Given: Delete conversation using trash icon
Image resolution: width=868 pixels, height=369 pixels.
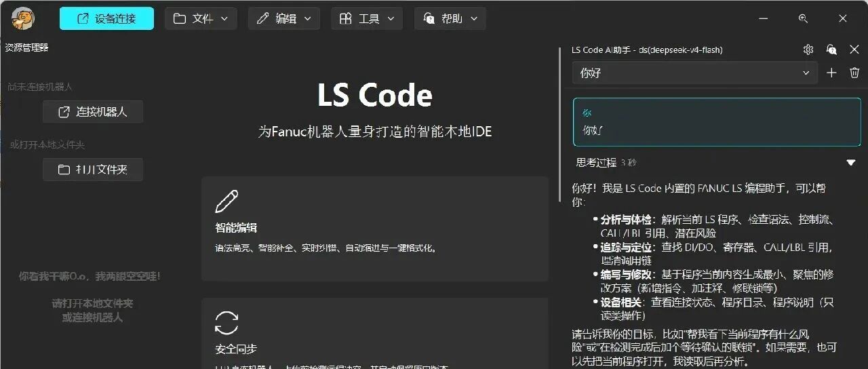Looking at the screenshot, I should click(x=854, y=73).
